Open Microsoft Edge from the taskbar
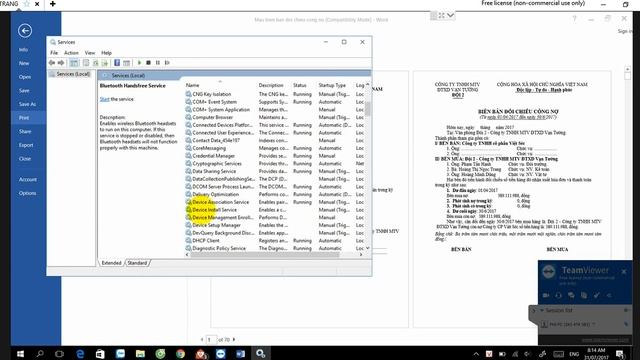The height and width of the screenshot is (360, 640). tap(80, 354)
